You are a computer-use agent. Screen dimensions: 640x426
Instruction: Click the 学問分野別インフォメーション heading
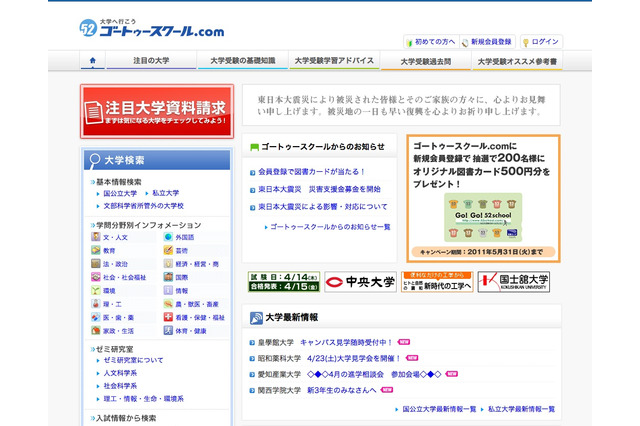point(149,225)
